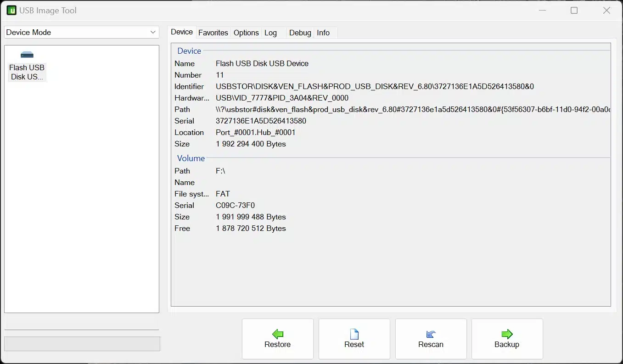Click the 'Device' section heading
This screenshot has width=623, height=364.
(x=189, y=51)
